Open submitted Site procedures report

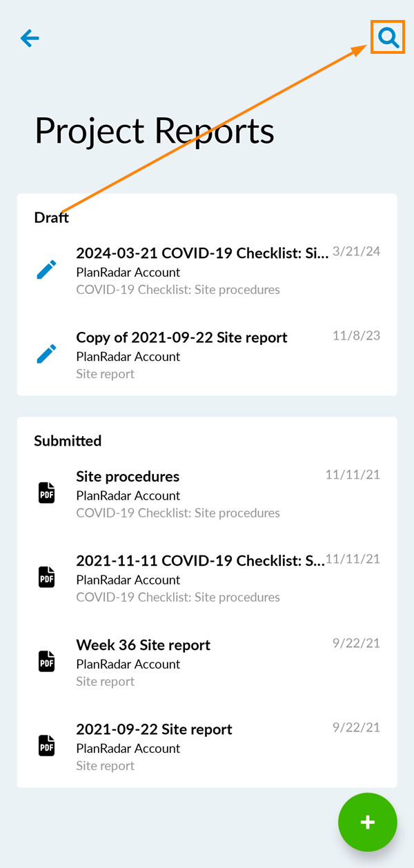coord(128,477)
